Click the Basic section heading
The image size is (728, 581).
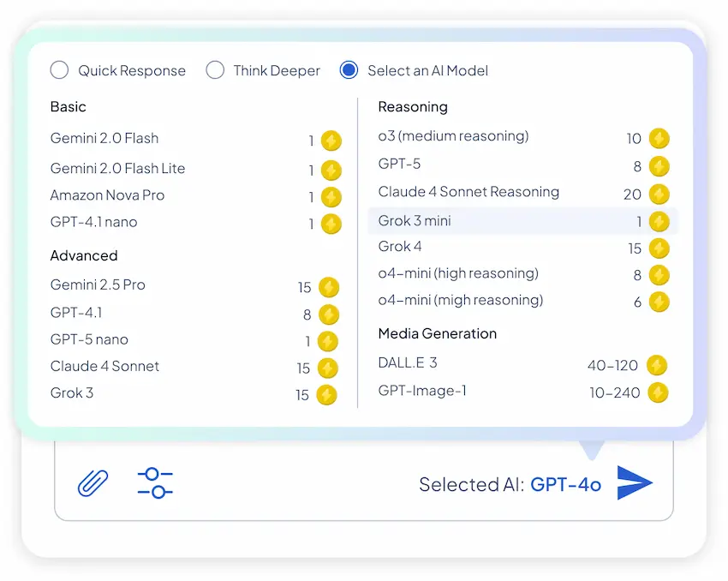pos(69,107)
